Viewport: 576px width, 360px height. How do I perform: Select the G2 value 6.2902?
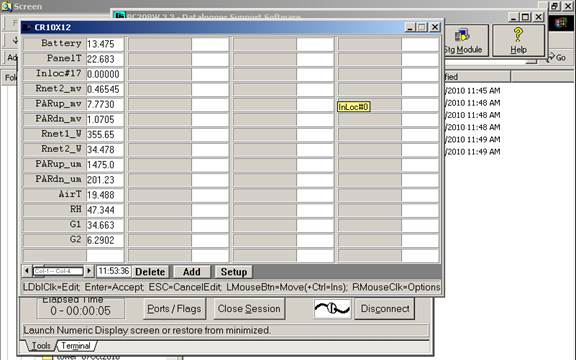click(105, 240)
